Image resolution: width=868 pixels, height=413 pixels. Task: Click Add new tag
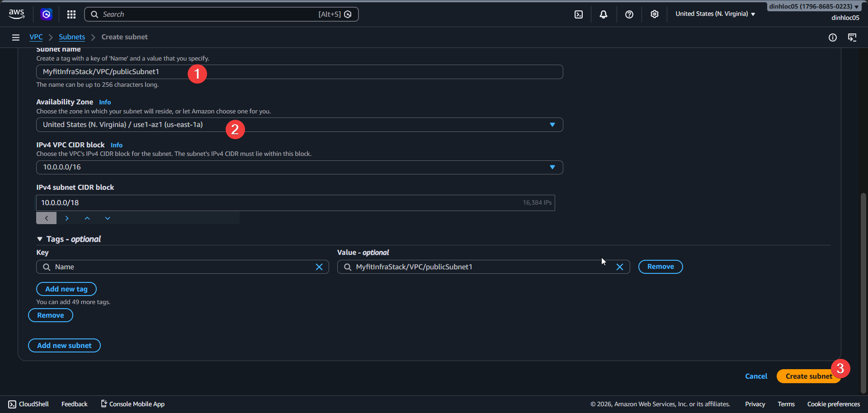pyautogui.click(x=66, y=289)
